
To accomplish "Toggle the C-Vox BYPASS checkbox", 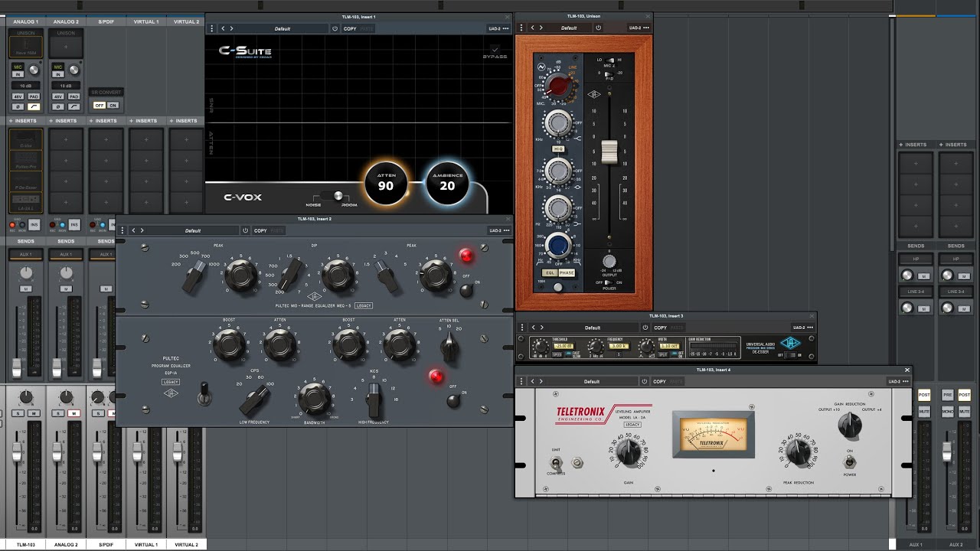I will (x=495, y=50).
